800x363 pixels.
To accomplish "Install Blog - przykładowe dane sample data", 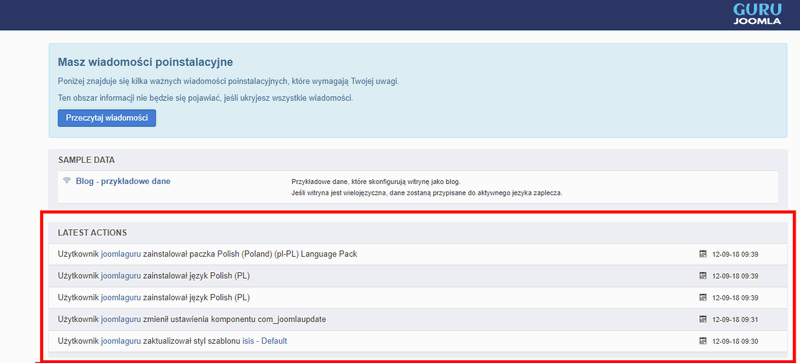I will tap(123, 181).
